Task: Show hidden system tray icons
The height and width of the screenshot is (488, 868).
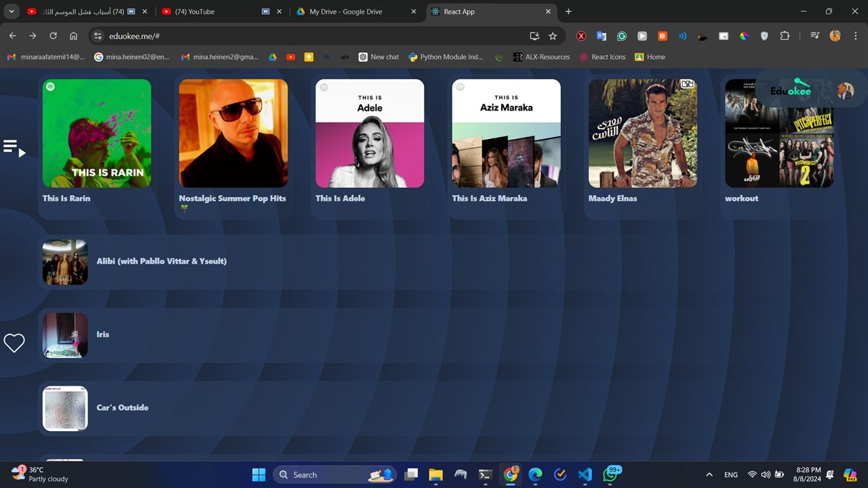Action: click(709, 474)
